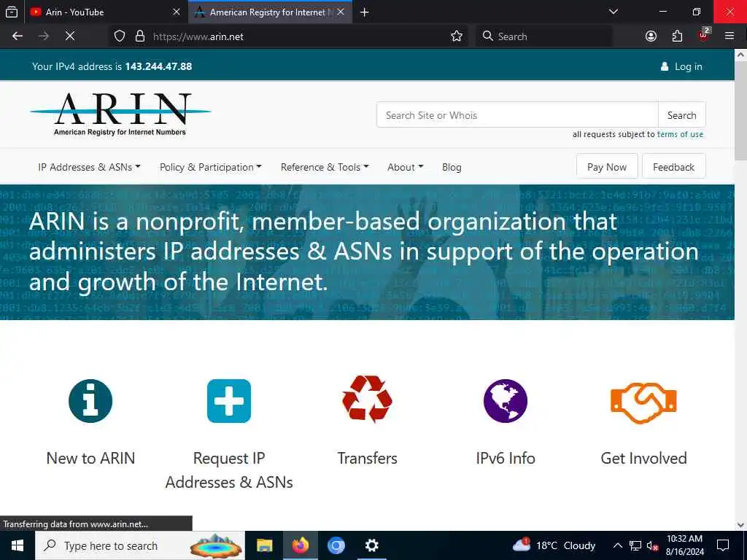
Task: Open the Transfers recycle icon
Action: pos(368,399)
